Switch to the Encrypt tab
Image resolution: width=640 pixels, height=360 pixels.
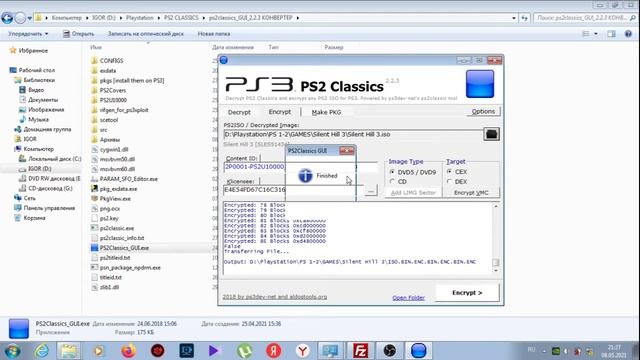280,112
